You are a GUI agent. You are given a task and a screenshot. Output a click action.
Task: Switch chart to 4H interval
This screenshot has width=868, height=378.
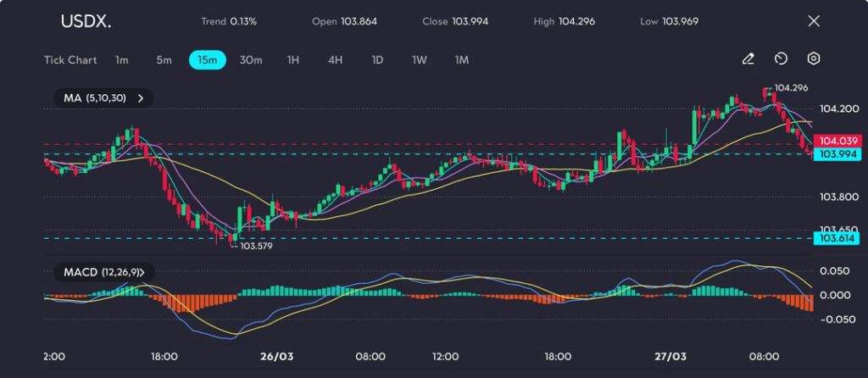[x=335, y=60]
